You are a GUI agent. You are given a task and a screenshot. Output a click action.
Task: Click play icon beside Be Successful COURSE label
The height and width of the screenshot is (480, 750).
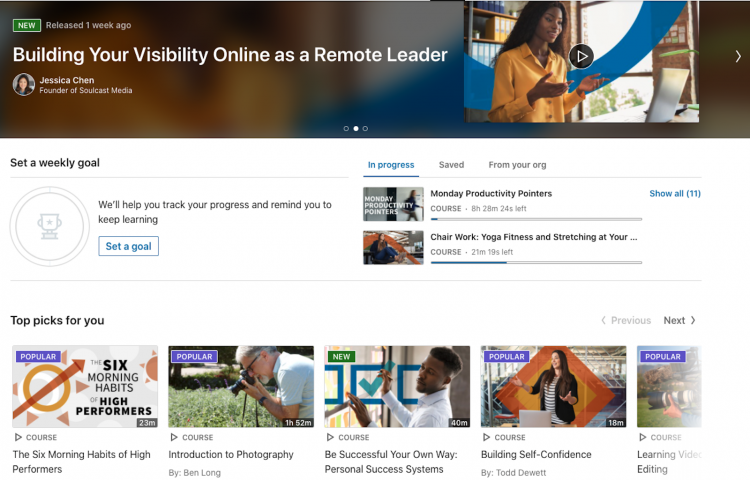click(330, 437)
